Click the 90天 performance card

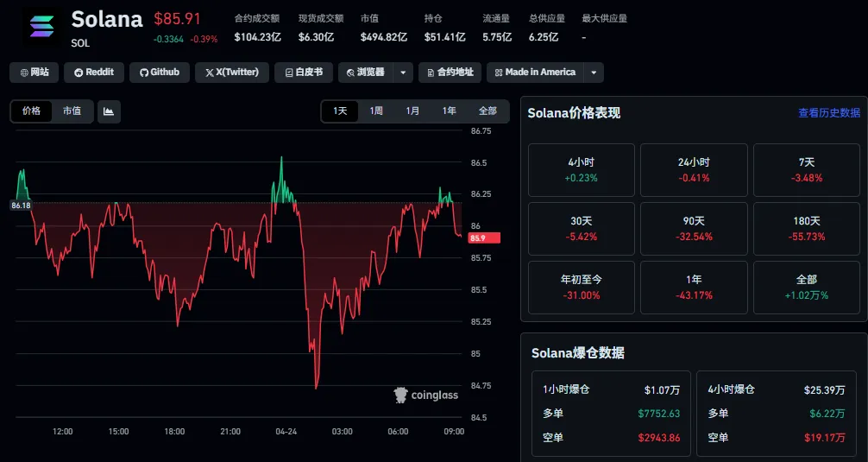[694, 229]
